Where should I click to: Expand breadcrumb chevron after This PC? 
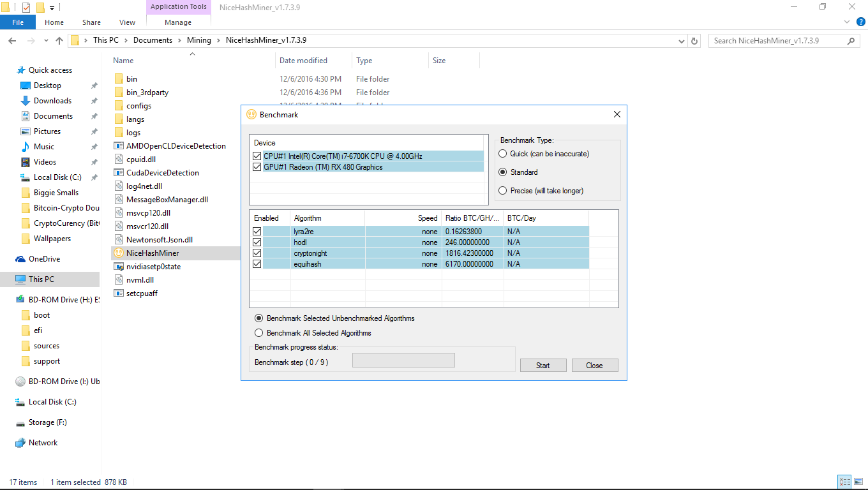click(x=126, y=40)
